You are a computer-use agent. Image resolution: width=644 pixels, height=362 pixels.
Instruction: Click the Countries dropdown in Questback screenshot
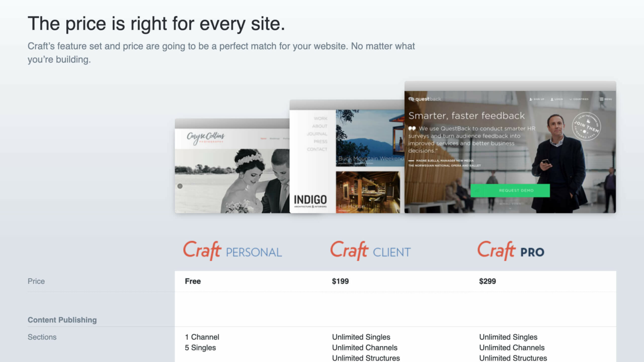(579, 99)
